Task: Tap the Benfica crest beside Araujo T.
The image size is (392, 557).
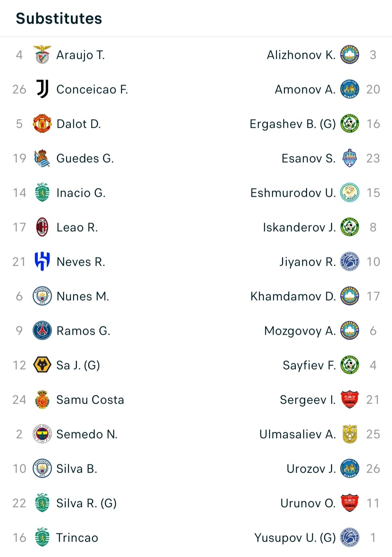Action: (x=42, y=54)
